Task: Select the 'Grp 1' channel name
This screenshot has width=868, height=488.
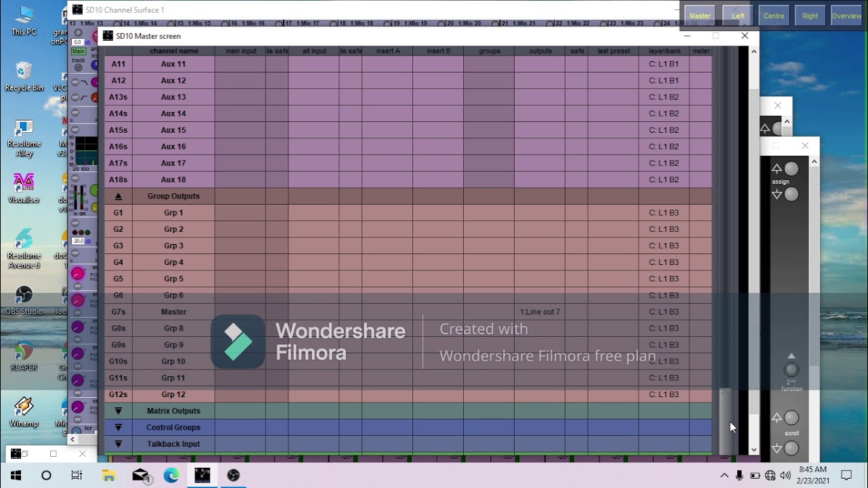Action: pos(174,213)
